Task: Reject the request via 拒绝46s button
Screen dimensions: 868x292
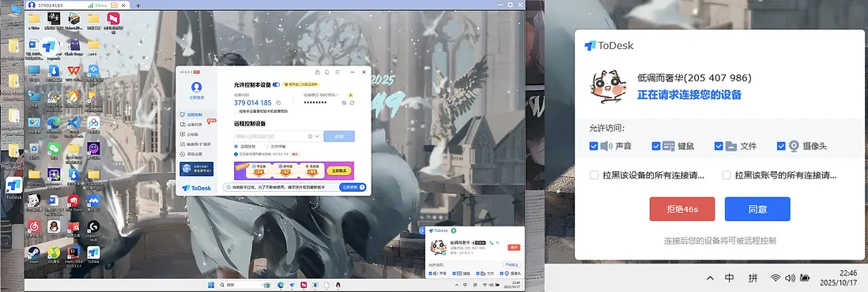Action: point(682,209)
